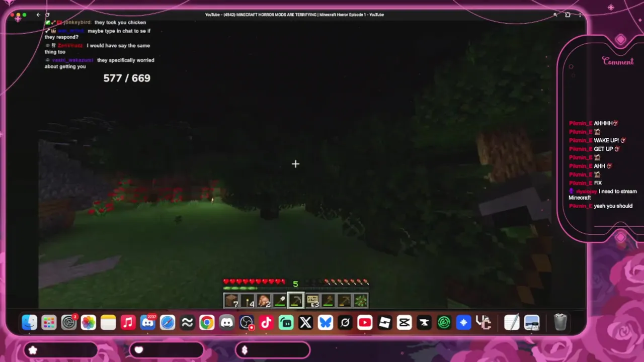This screenshot has width=644, height=362.
Task: Click 'I need to stream Minecraft' comment
Action: 603,195
